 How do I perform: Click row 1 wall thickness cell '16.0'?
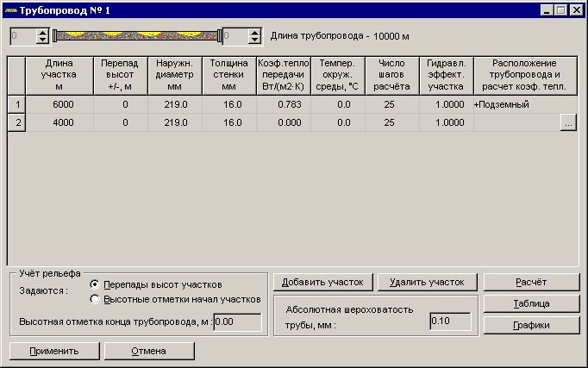229,104
